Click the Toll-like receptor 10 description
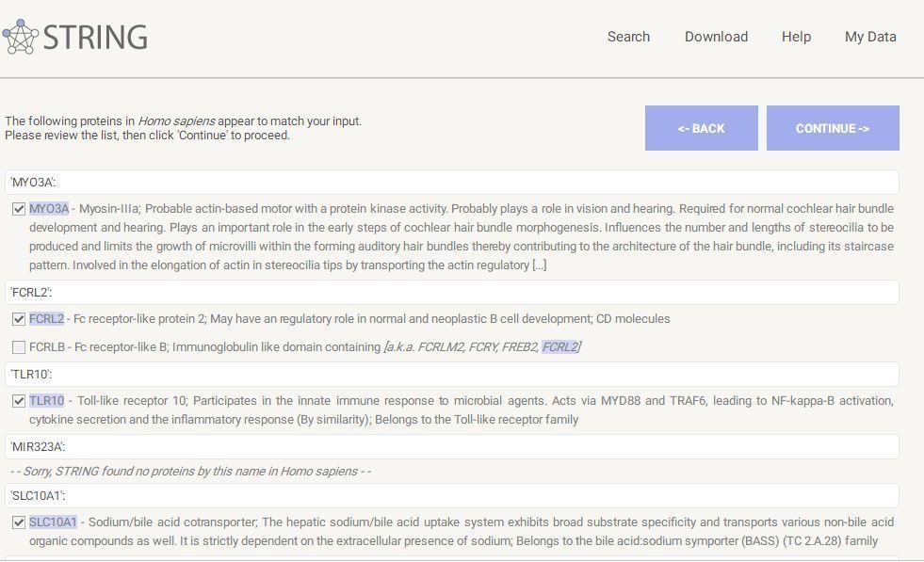The width and height of the screenshot is (924, 562). click(462, 410)
